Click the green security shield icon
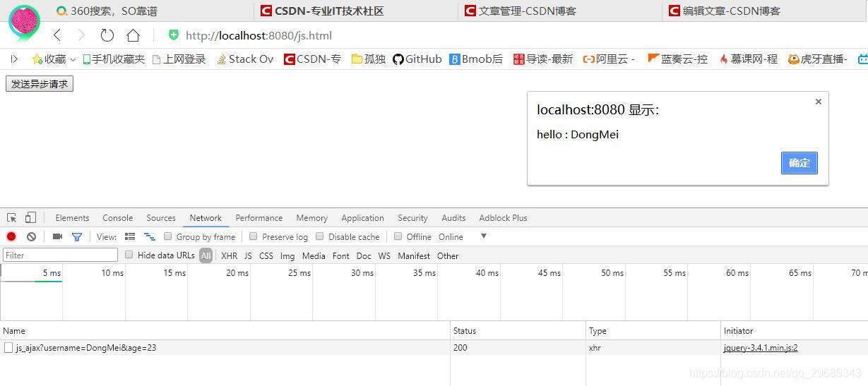The image size is (868, 386). (174, 35)
